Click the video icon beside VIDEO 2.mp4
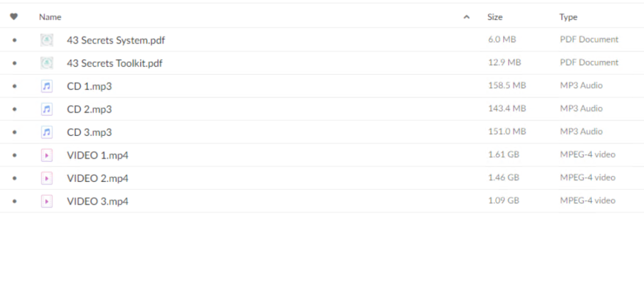 (x=47, y=178)
